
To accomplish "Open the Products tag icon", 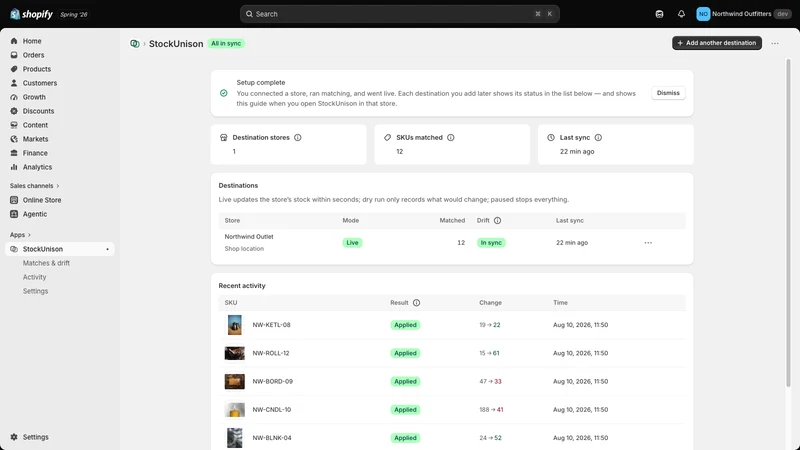I will (14, 69).
